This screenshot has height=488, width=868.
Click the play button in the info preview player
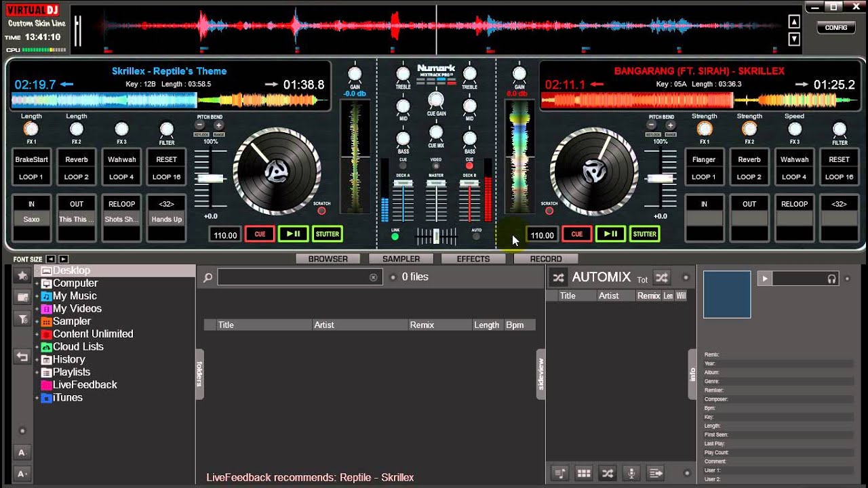tap(764, 279)
